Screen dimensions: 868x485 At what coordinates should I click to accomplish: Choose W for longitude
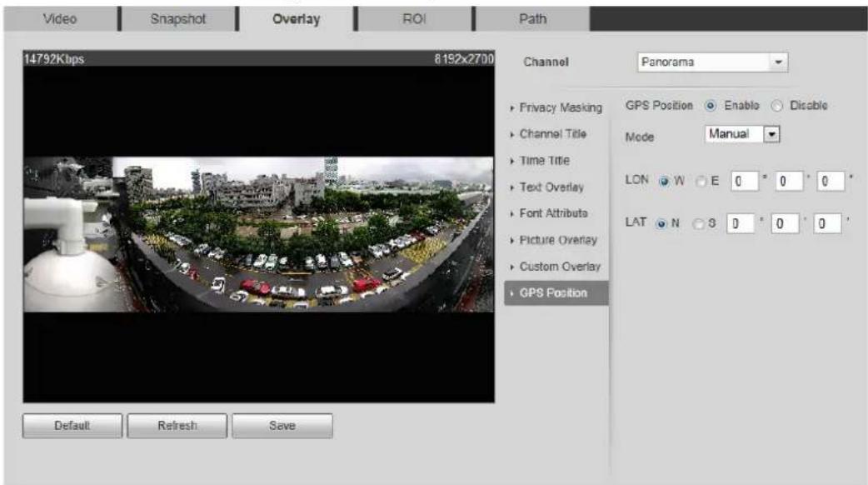(664, 182)
